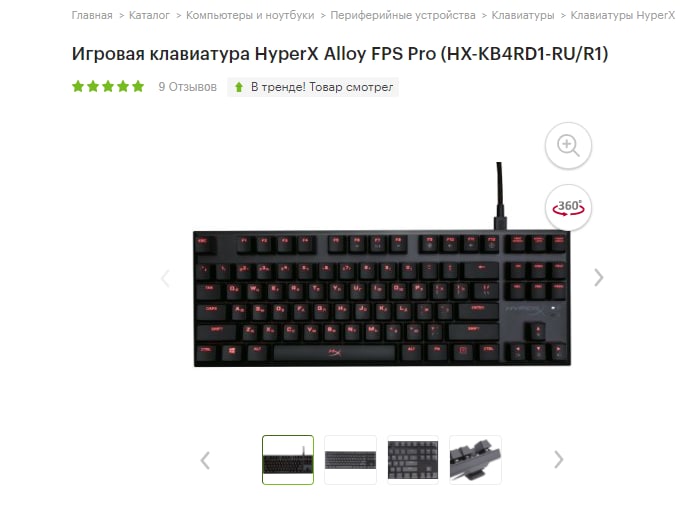The height and width of the screenshot is (517, 681).
Task: Open Периферийные устройства breadcrumb
Action: (403, 15)
